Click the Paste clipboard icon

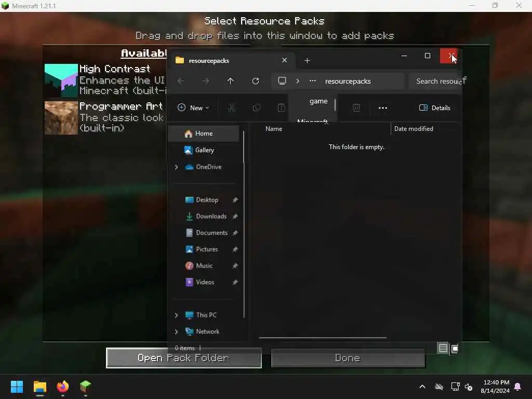coord(281,108)
